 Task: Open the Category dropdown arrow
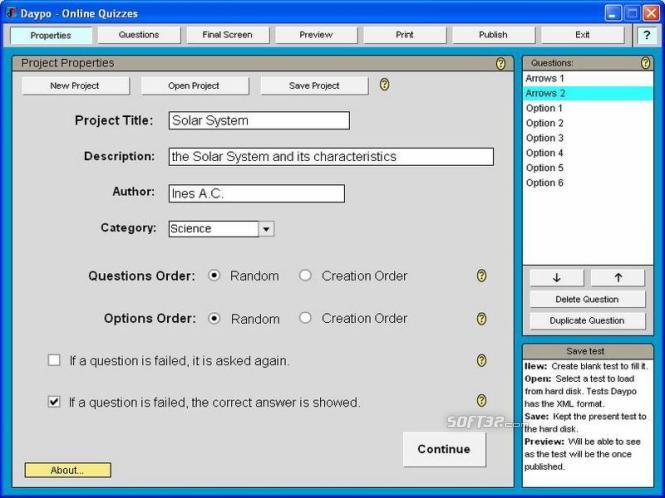click(x=266, y=229)
